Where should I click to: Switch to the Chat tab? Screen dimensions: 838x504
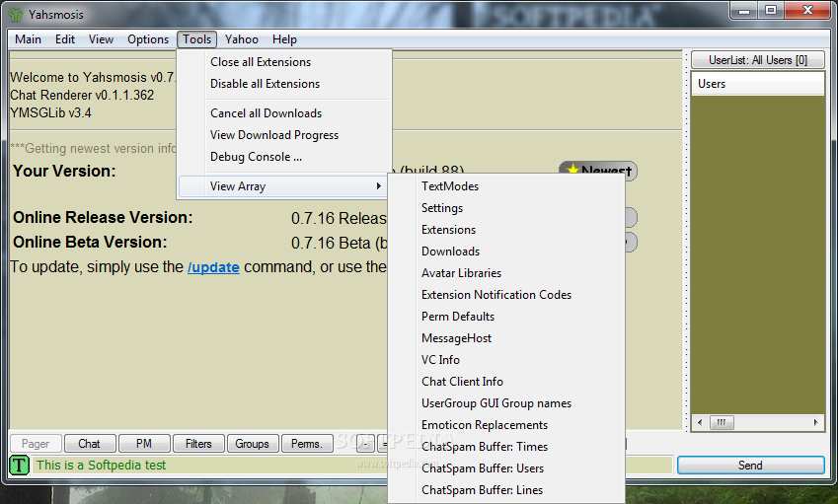click(x=89, y=444)
